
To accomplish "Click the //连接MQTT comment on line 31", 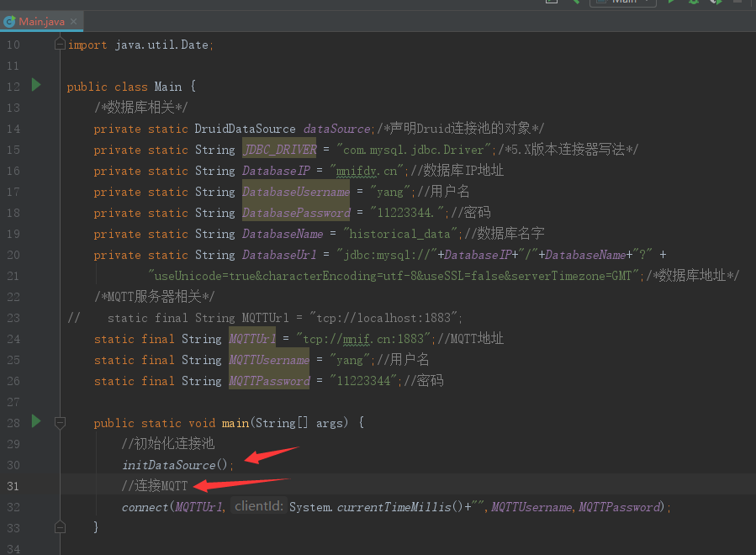I will click(155, 485).
